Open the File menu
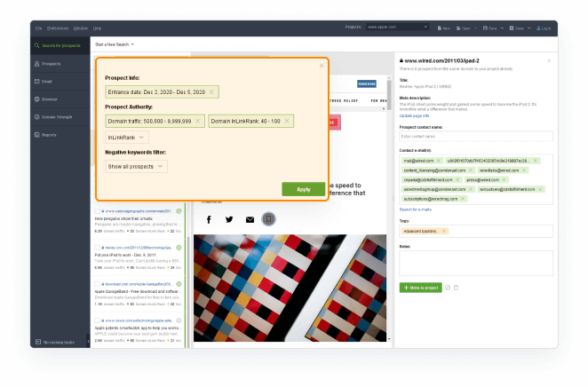 click(38, 28)
